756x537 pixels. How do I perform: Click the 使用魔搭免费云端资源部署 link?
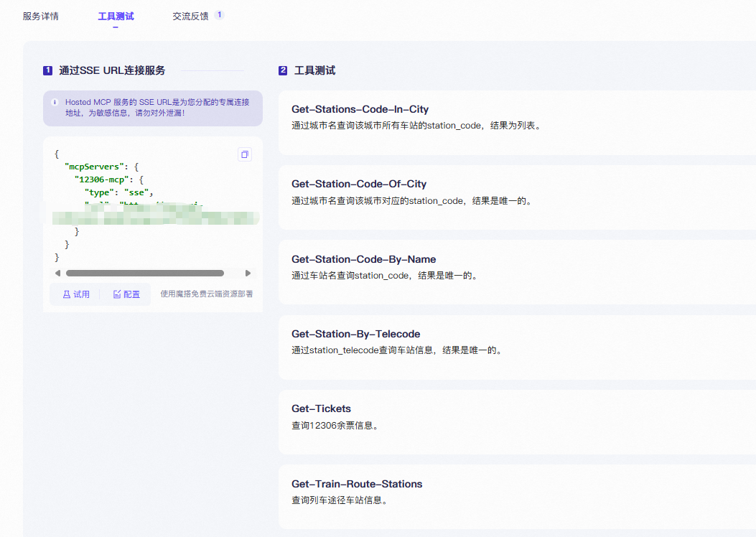206,294
